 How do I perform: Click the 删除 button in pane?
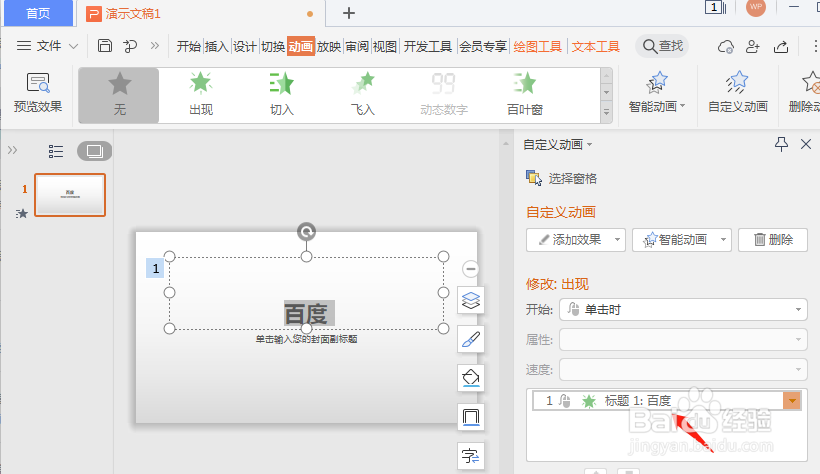point(773,240)
